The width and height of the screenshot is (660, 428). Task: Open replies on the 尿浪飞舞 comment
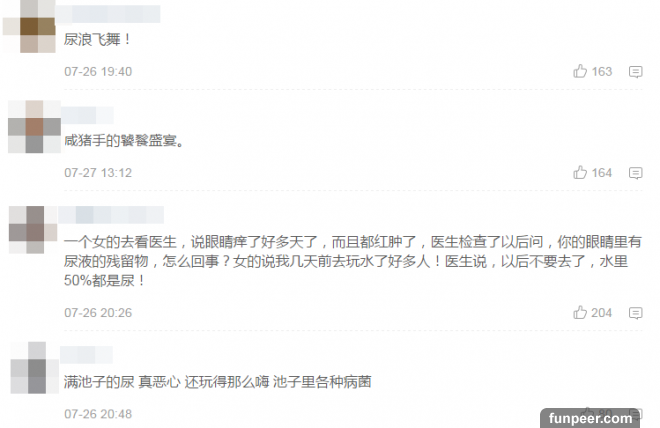[636, 72]
